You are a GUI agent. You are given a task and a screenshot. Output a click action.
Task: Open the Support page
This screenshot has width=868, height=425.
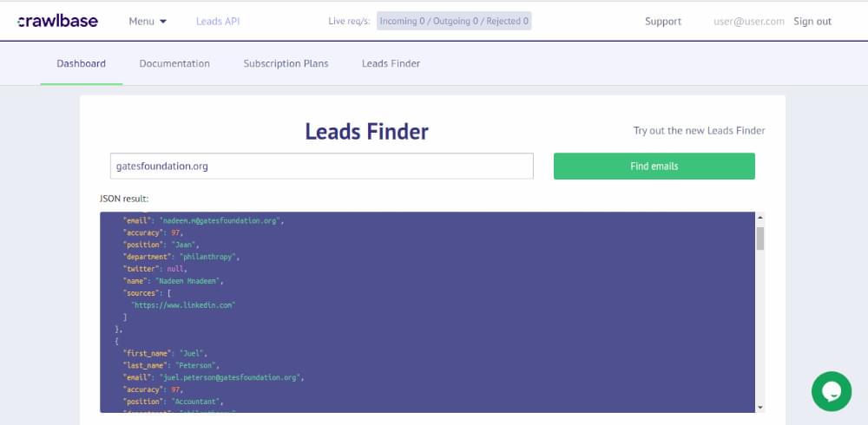pos(662,22)
